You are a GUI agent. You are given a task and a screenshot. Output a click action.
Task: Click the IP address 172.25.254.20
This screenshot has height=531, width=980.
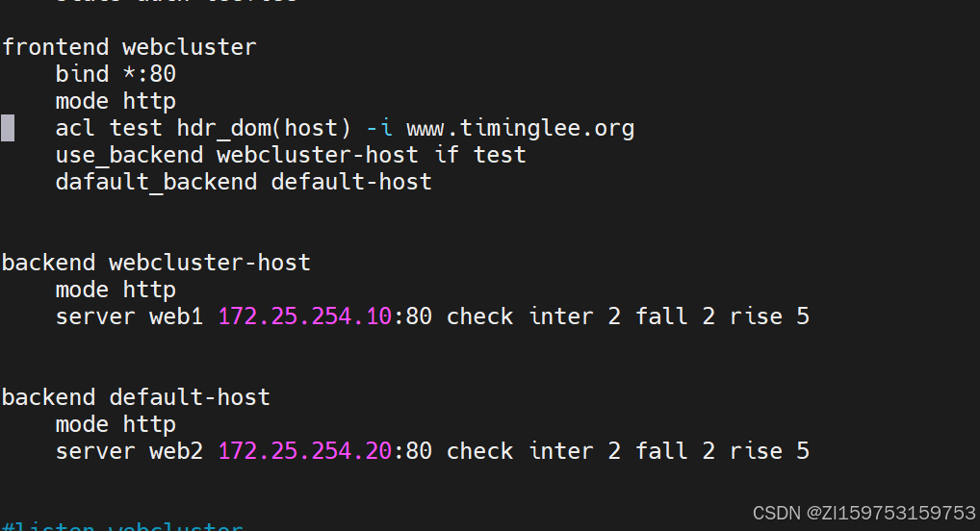click(305, 452)
